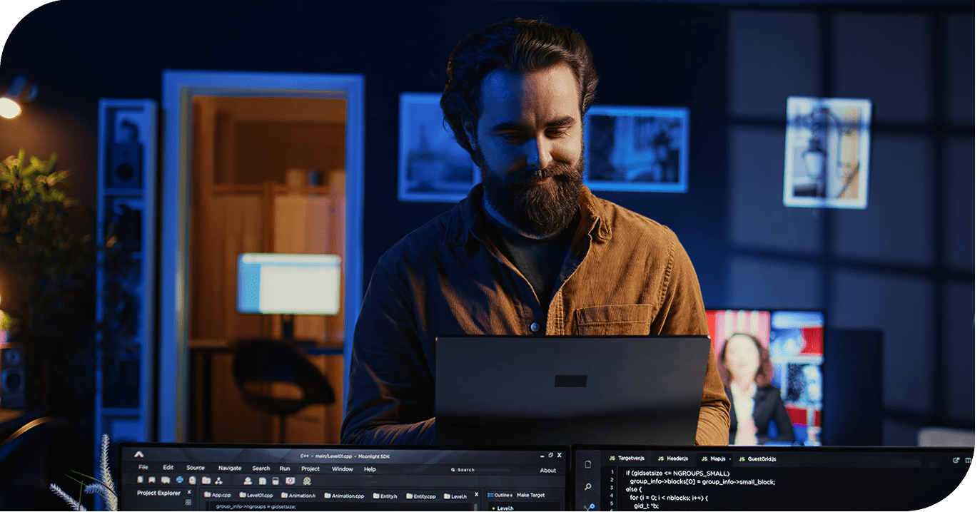Screen dimensions: 980x512
Task: Click code line "group_info->ngroups = gidsetsize;"
Action: (x=256, y=507)
